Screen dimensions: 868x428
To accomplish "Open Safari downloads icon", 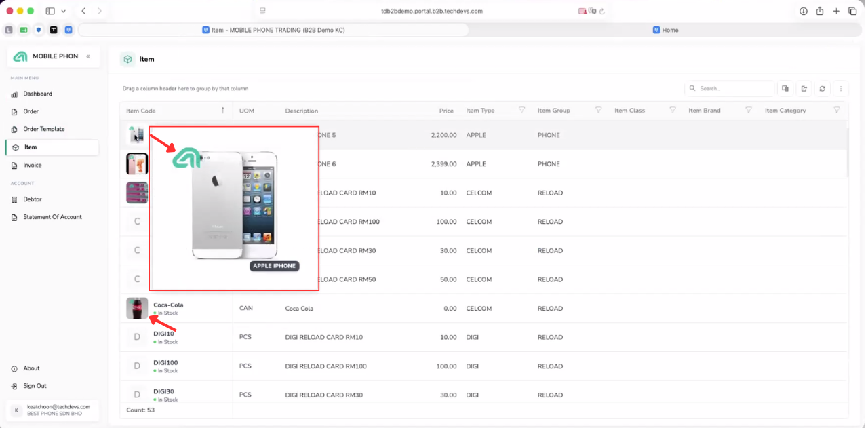I will coord(804,11).
